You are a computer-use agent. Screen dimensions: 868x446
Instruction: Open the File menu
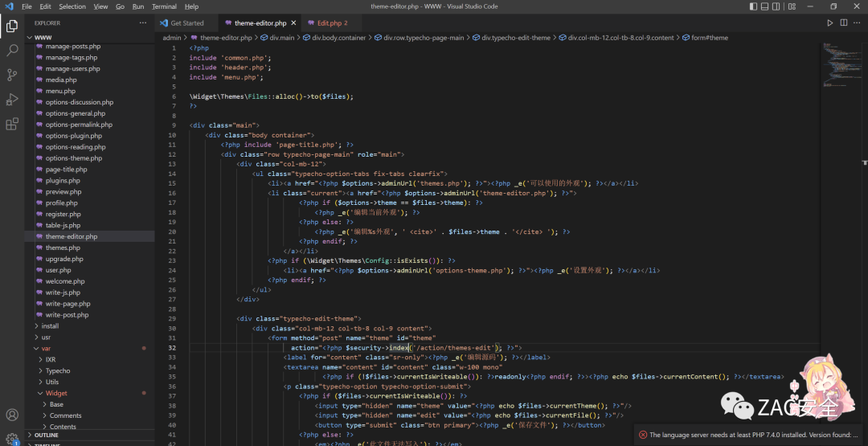(27, 6)
